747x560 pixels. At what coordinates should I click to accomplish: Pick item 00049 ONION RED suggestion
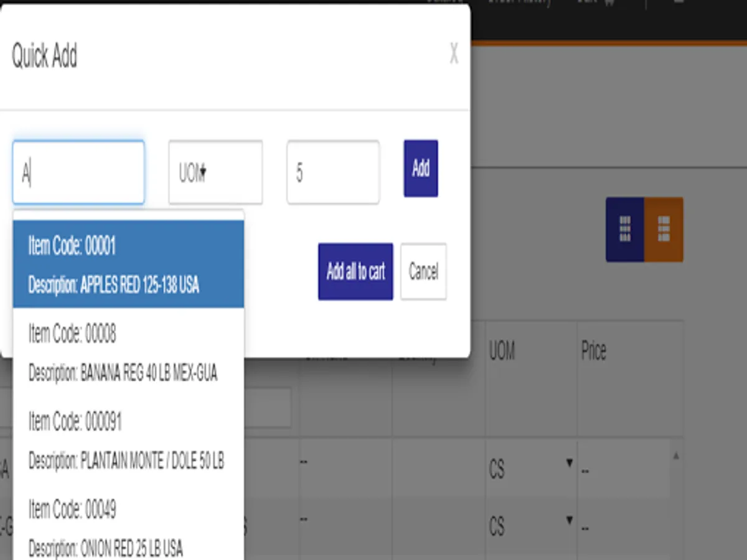tap(128, 528)
